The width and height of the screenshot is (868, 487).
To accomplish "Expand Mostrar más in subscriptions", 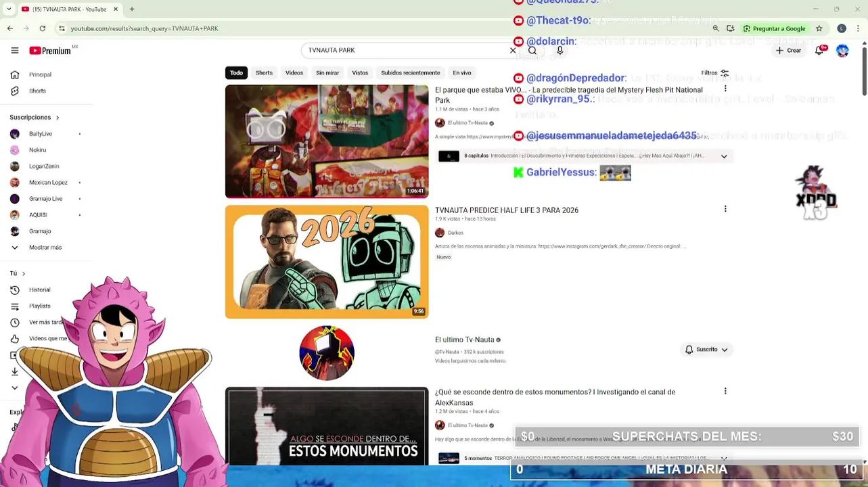I will 45,248.
